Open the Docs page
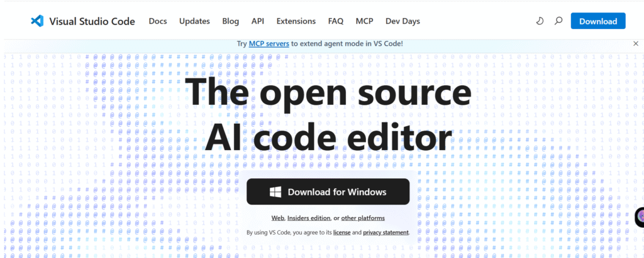Viewport: 644px width, 258px height. click(x=158, y=21)
